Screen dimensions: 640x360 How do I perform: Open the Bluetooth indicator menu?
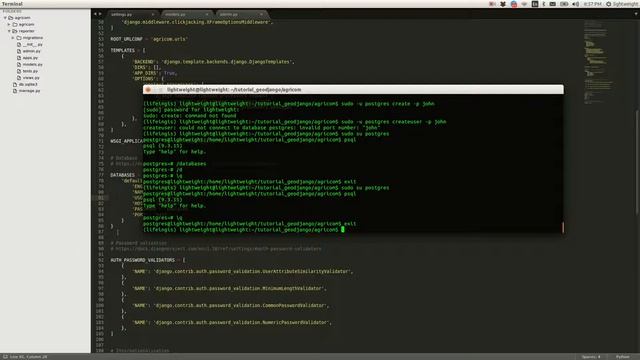[544, 4]
